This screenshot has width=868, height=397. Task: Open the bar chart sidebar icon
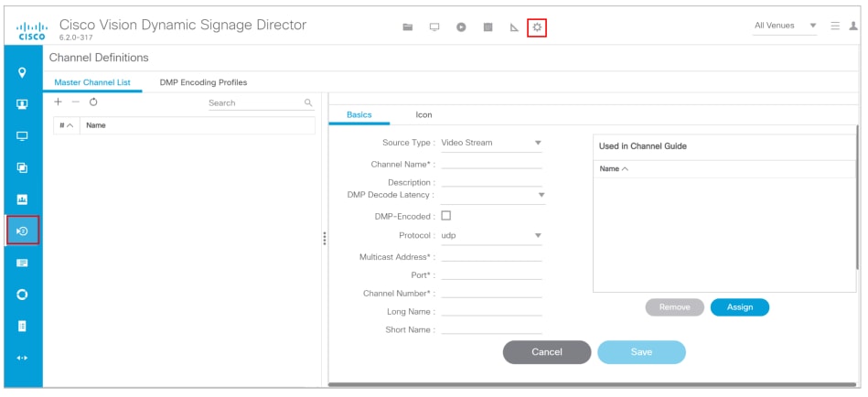click(22, 199)
